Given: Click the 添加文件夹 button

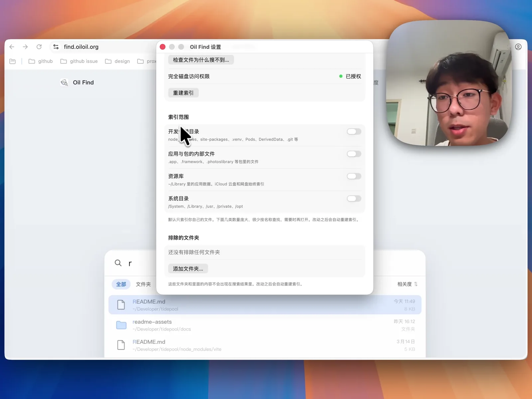Looking at the screenshot, I should point(188,269).
